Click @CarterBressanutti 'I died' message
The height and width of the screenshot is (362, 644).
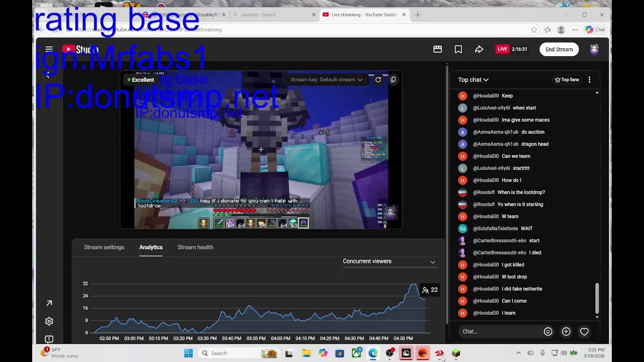(535, 252)
